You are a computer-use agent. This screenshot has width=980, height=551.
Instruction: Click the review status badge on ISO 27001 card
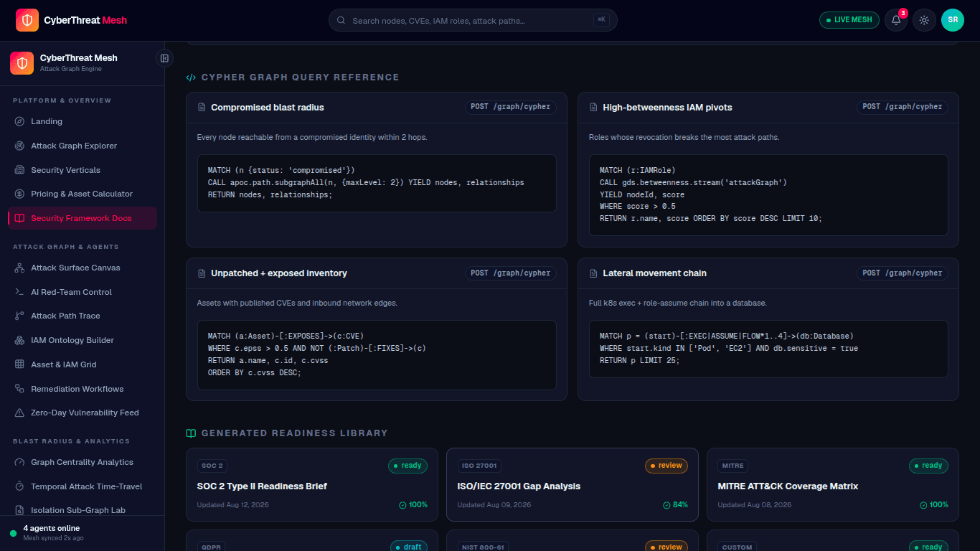pos(666,466)
